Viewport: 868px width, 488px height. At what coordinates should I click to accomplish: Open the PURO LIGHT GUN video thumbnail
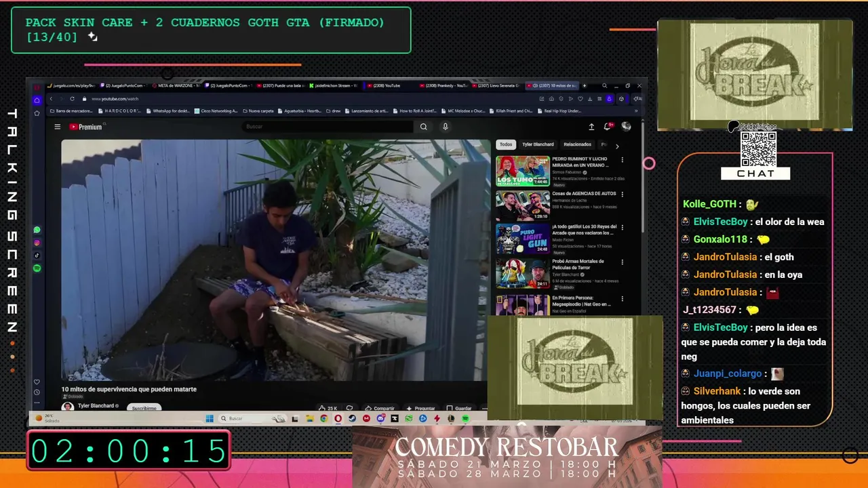(x=523, y=239)
